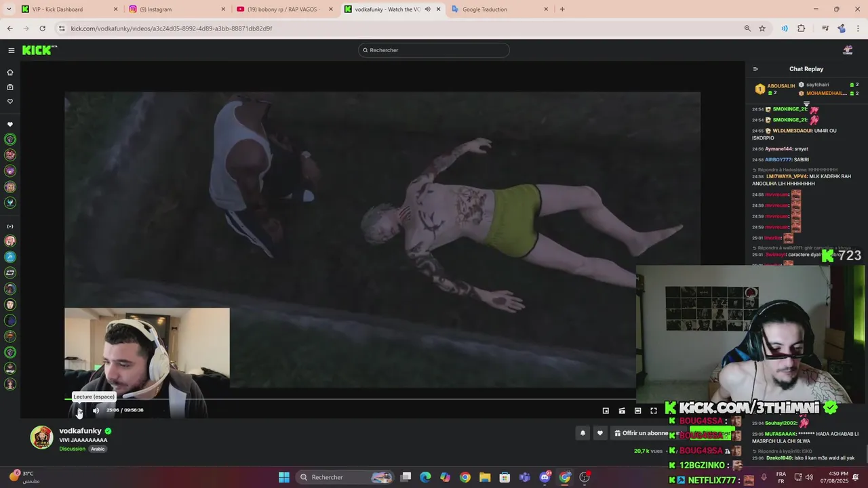The height and width of the screenshot is (488, 868).
Task: Open the taskbar volume icon
Action: coord(810,477)
